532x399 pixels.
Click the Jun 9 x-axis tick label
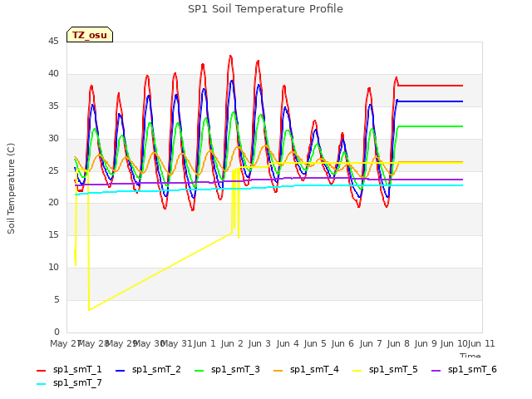click(x=426, y=343)
